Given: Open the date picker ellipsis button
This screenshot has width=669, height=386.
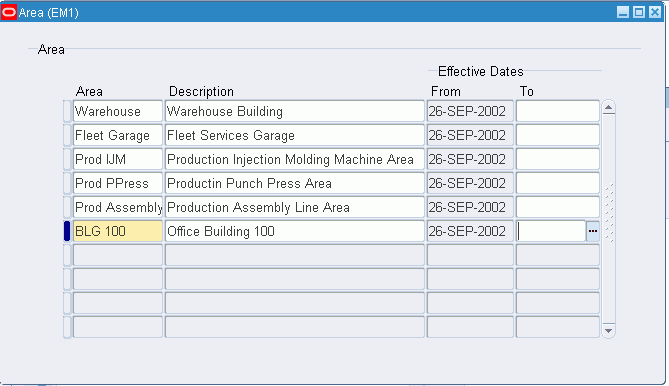Looking at the screenshot, I should (593, 231).
